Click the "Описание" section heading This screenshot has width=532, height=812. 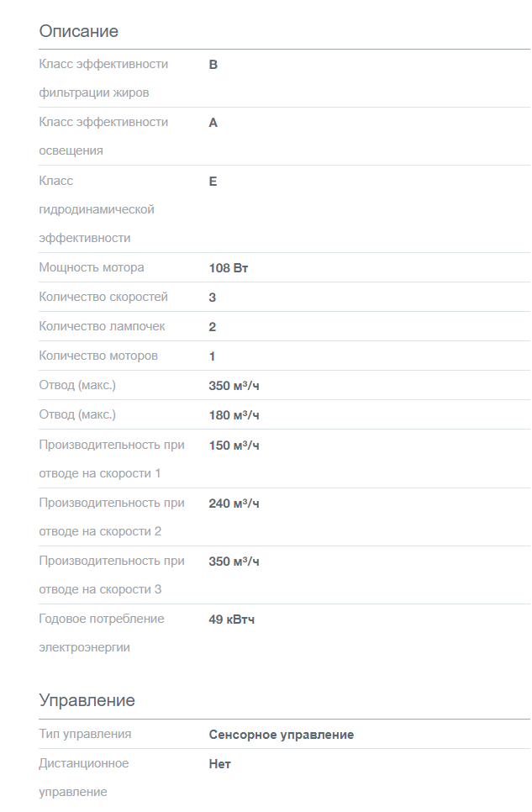(x=79, y=32)
